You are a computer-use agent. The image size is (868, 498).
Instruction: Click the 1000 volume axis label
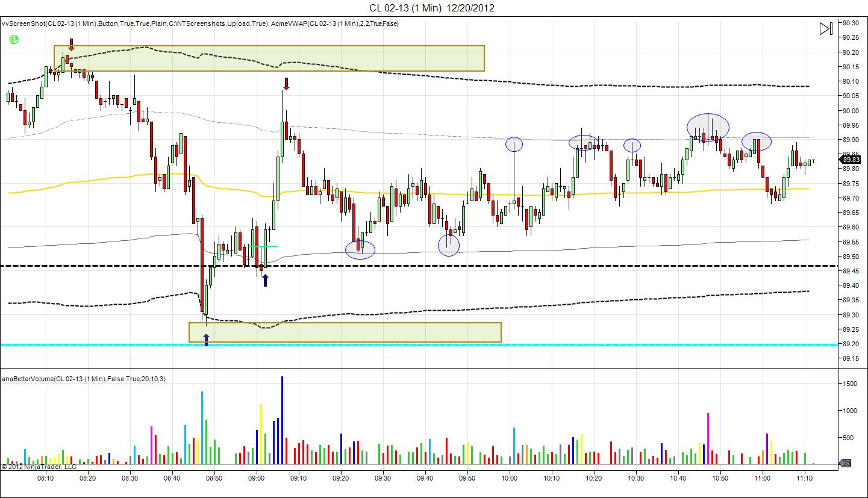click(849, 411)
